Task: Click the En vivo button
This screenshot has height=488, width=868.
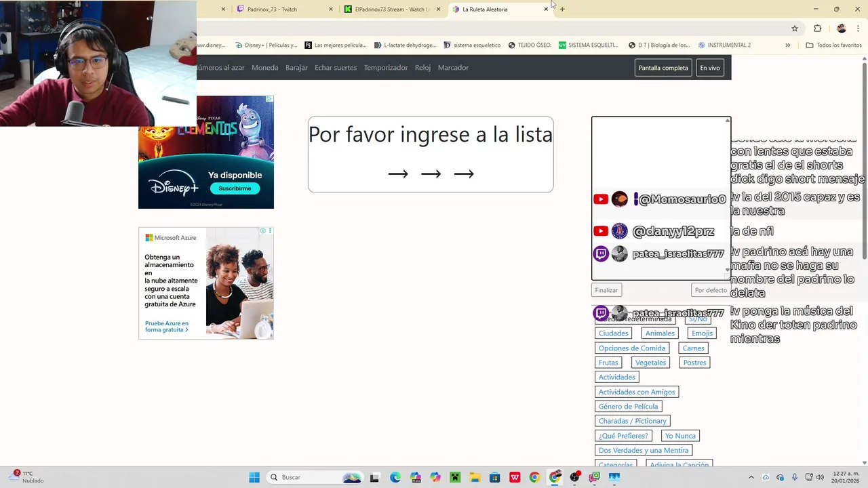Action: tap(710, 68)
